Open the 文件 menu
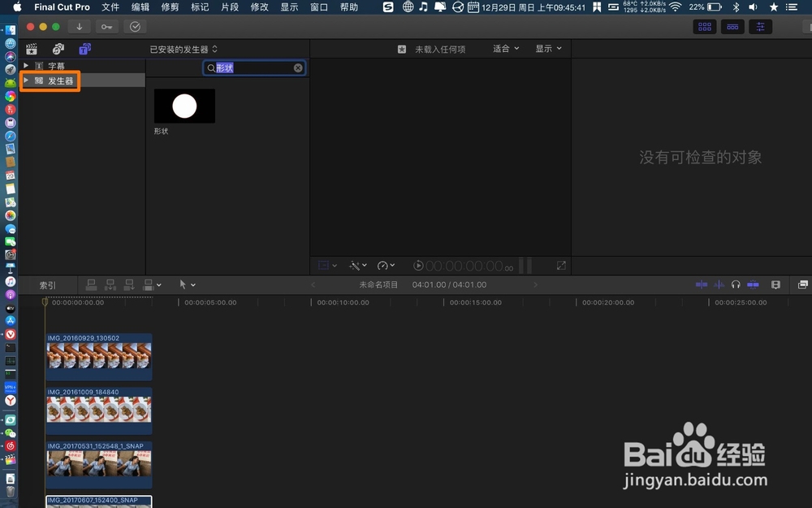 110,7
